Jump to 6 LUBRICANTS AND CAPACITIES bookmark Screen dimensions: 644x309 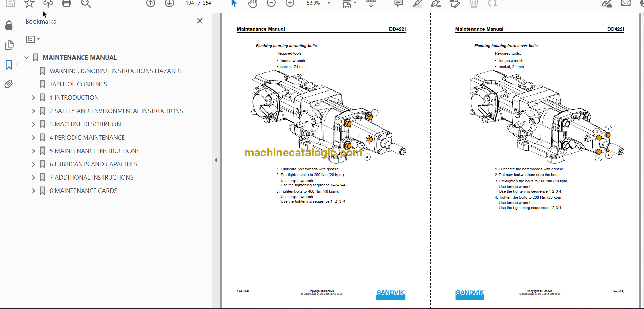(93, 164)
